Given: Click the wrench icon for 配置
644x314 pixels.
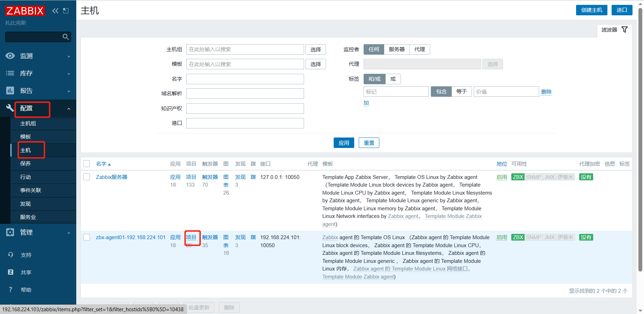Looking at the screenshot, I should coord(10,108).
